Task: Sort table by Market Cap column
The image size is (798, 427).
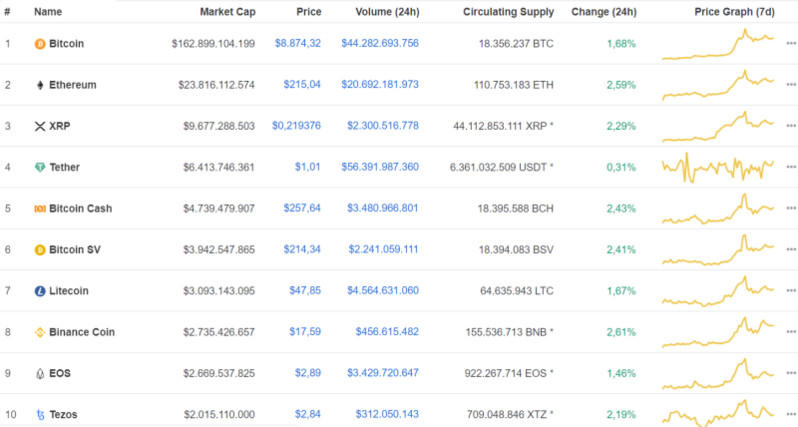Action: pos(227,12)
